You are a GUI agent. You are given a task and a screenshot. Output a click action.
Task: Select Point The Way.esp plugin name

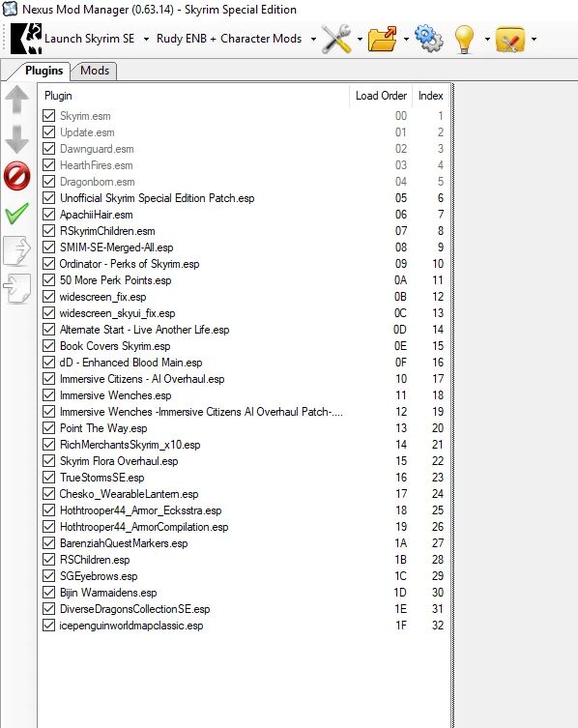(103, 428)
